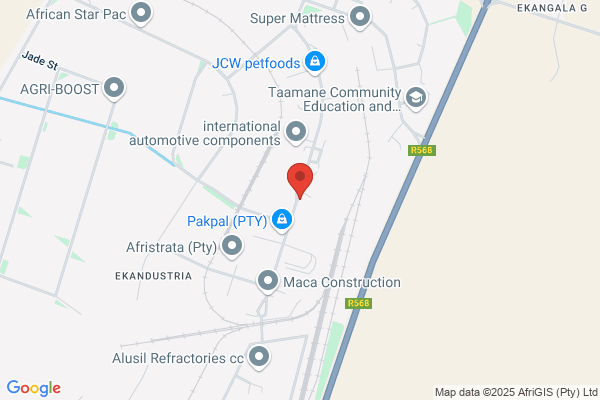Click the EKANGALA G area label
The width and height of the screenshot is (600, 400).
(x=552, y=8)
